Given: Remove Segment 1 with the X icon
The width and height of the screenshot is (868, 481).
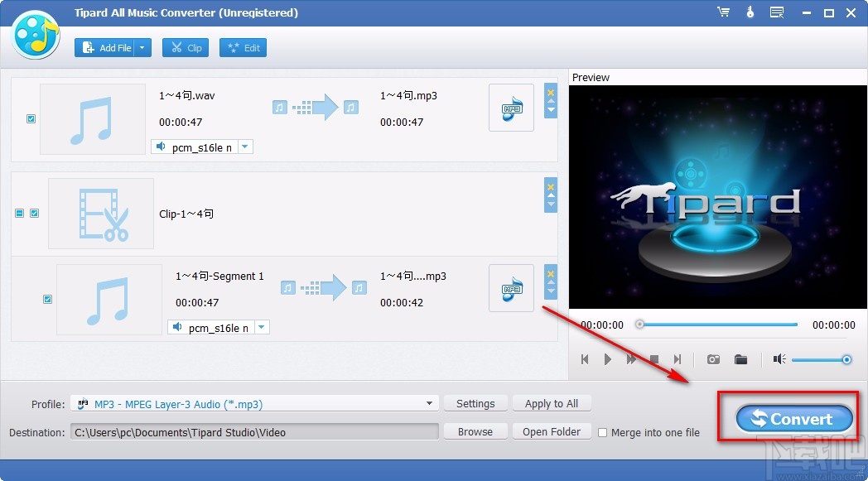Looking at the screenshot, I should (x=550, y=273).
